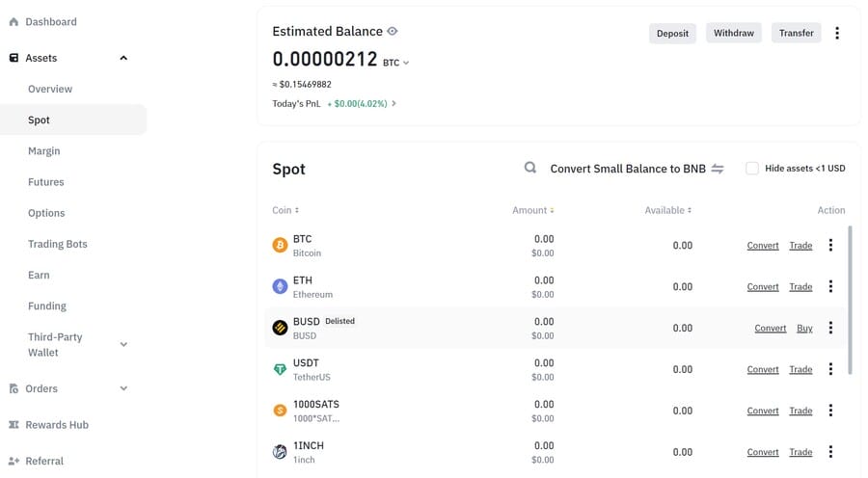
Task: Open three-dot menu for BTC row
Action: [830, 245]
